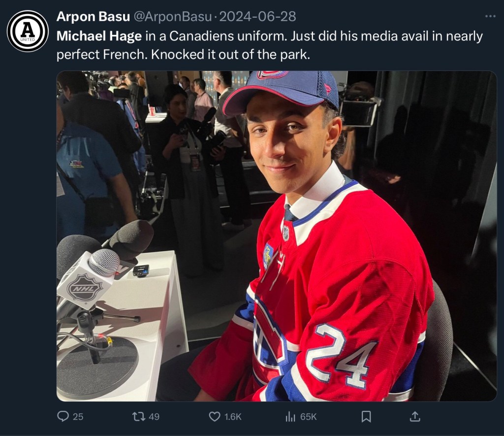Screen dimensions: 504x436
Task: Click the text "Knocked it out of the park"
Action: tap(230, 54)
